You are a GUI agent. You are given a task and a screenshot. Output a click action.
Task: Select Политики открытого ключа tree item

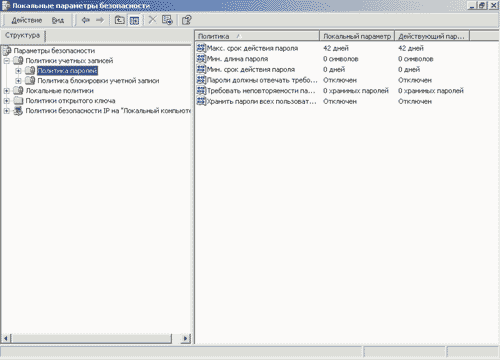70,101
